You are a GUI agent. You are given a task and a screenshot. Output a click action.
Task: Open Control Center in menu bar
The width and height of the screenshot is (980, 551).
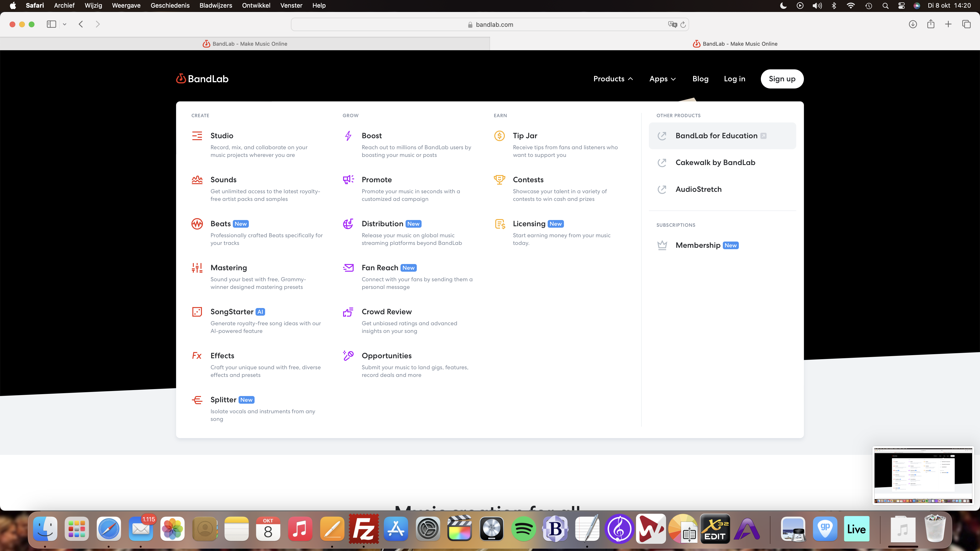tap(901, 5)
